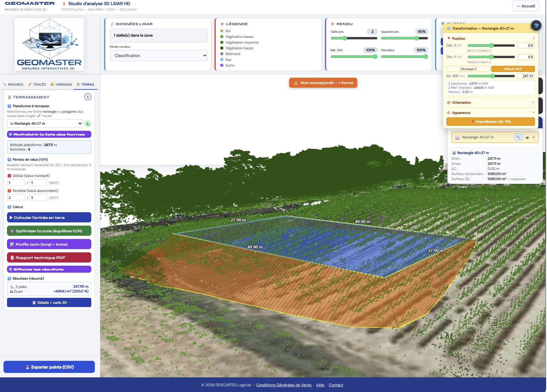Click the Terrassement info icon
This screenshot has width=547, height=392.
(88, 97)
